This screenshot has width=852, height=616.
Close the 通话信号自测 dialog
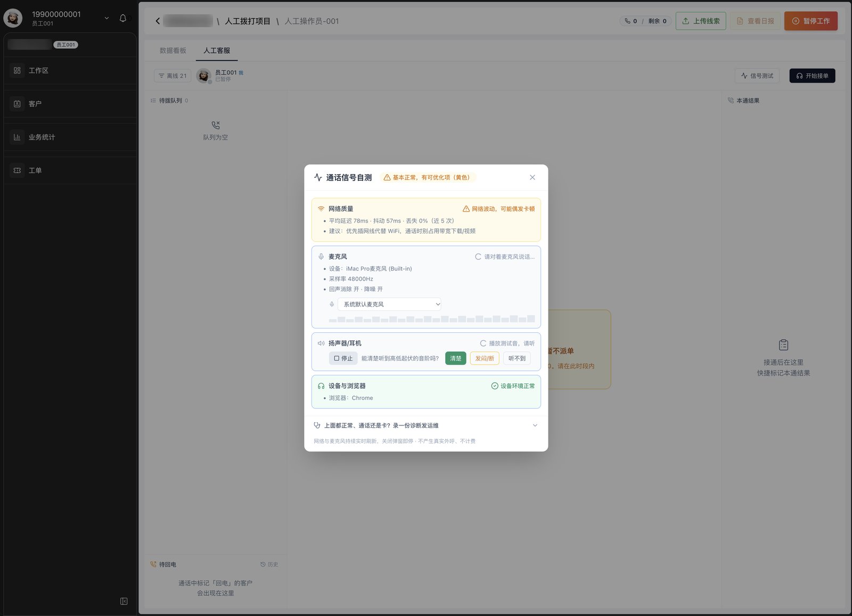[x=532, y=177]
